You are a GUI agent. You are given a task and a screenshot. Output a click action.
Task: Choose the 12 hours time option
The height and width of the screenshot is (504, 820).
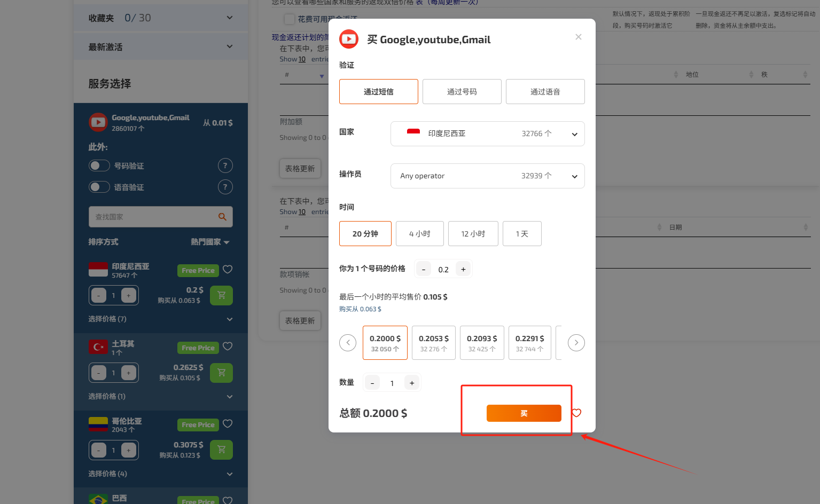click(473, 234)
